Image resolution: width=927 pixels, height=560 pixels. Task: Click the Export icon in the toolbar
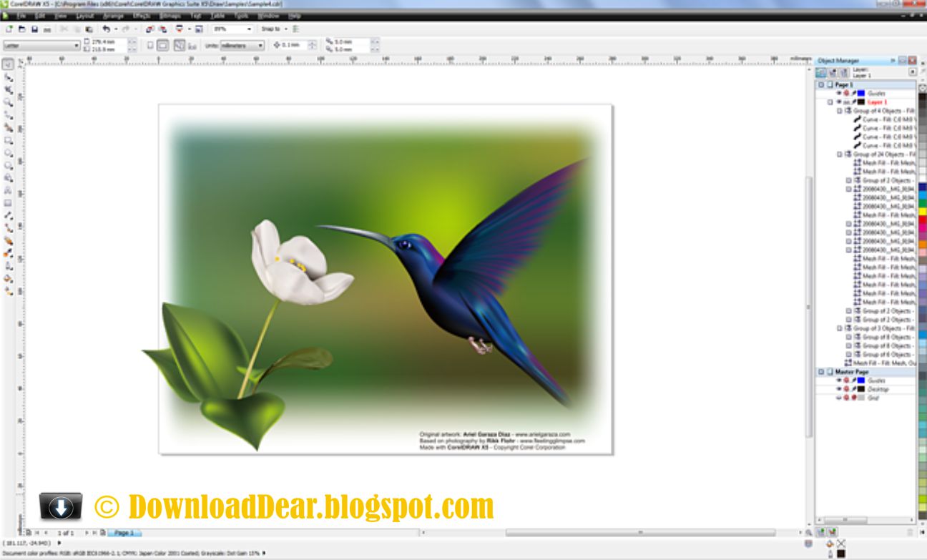162,29
